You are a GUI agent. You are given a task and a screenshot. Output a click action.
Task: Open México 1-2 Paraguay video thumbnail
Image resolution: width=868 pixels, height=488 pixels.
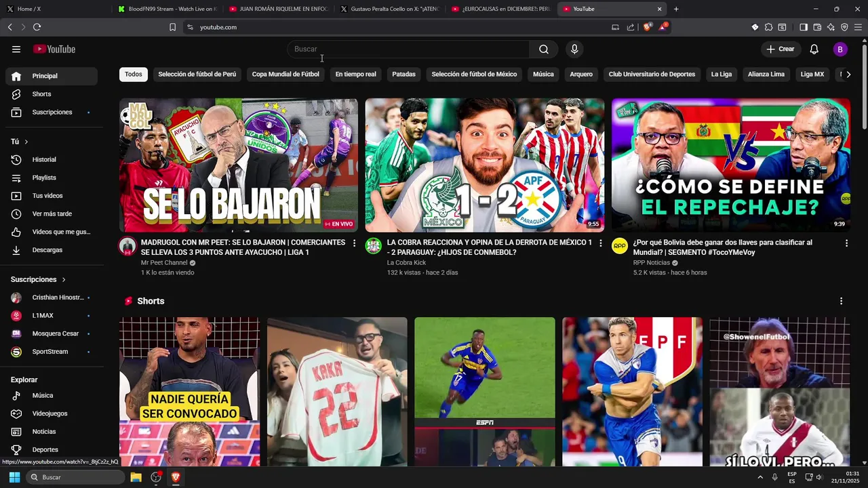click(x=485, y=165)
